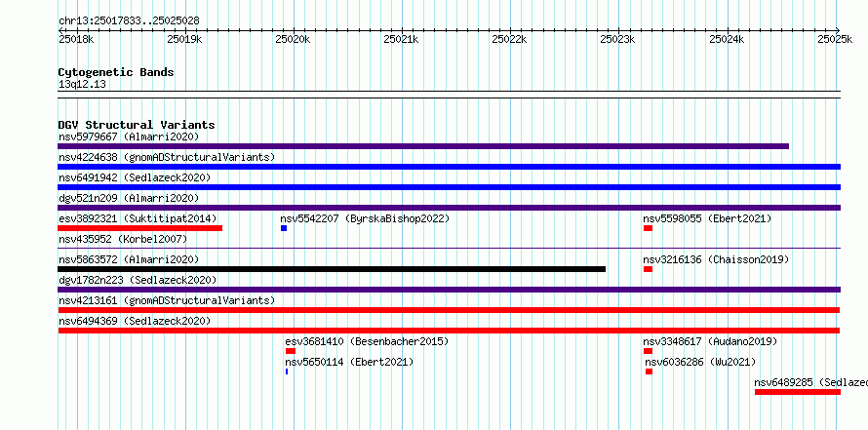Open nsv6494369 (Sedlazeck2020) label

coord(135,321)
